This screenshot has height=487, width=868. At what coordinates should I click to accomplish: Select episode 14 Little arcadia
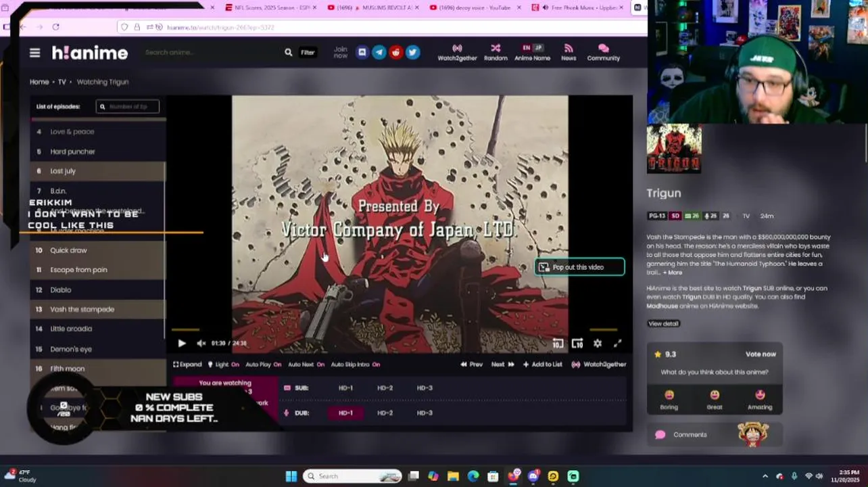point(98,329)
